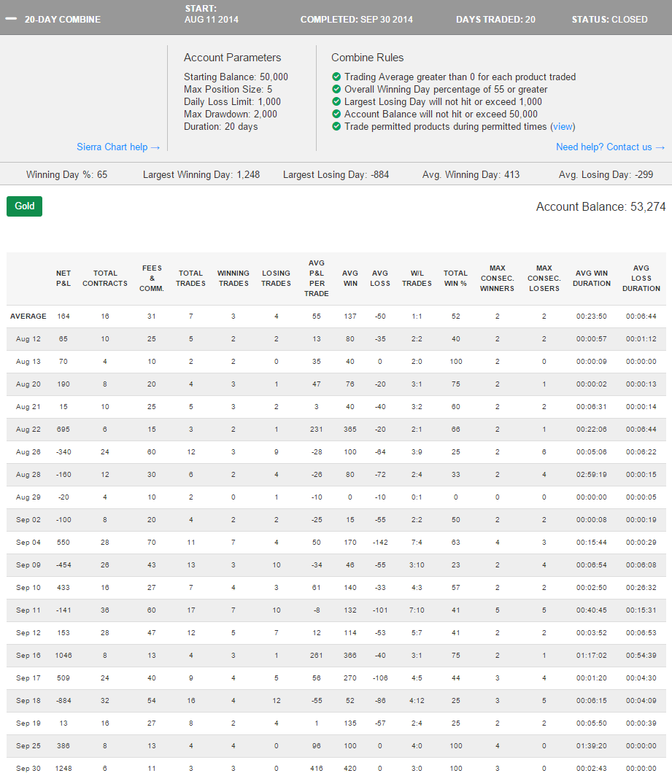Viewport: 672px width, 784px height.
Task: Select the Sep 18 row date
Action: pyautogui.click(x=28, y=700)
